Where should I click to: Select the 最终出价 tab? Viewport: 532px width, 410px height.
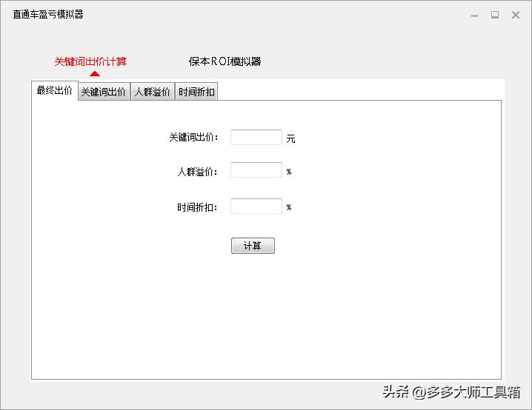coord(55,90)
